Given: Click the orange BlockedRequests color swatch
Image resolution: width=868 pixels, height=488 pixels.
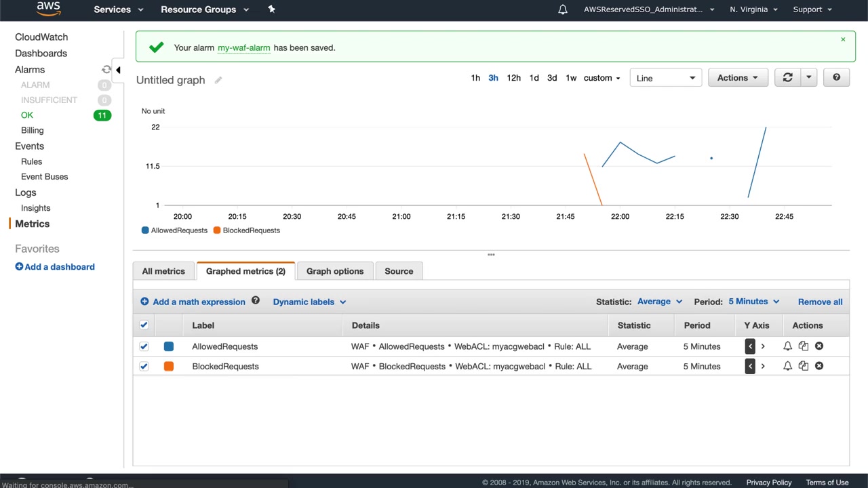Looking at the screenshot, I should tap(169, 366).
